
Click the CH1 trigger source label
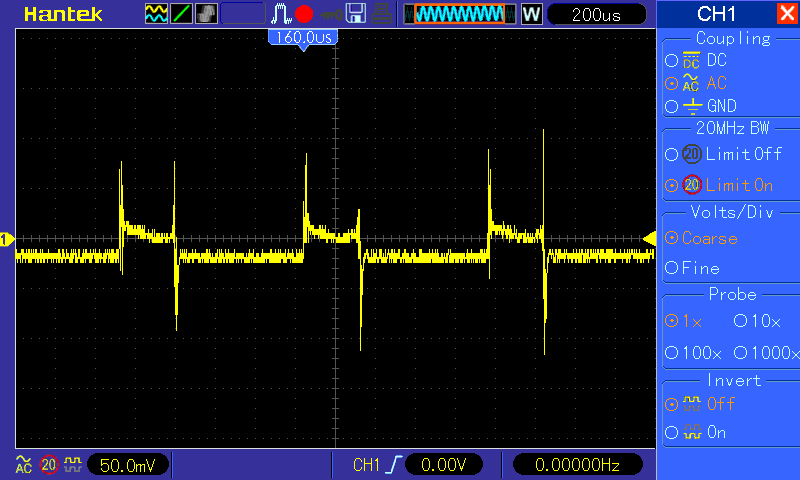tap(366, 465)
